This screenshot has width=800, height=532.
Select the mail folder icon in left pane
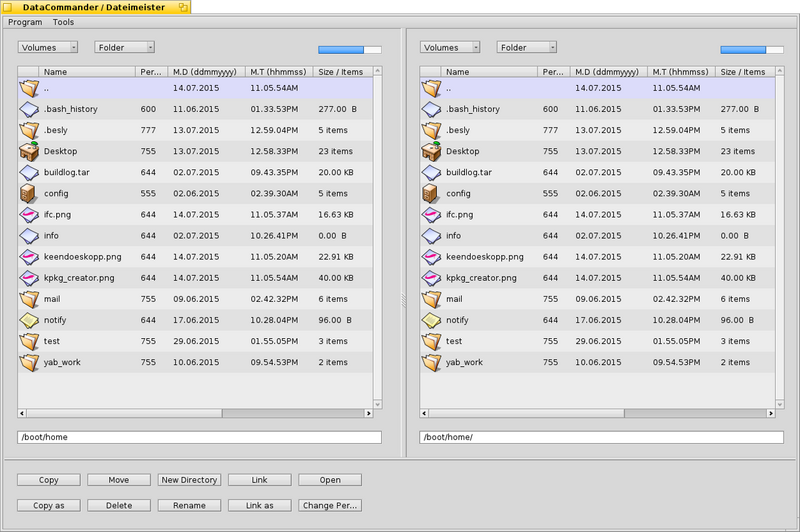tap(29, 299)
